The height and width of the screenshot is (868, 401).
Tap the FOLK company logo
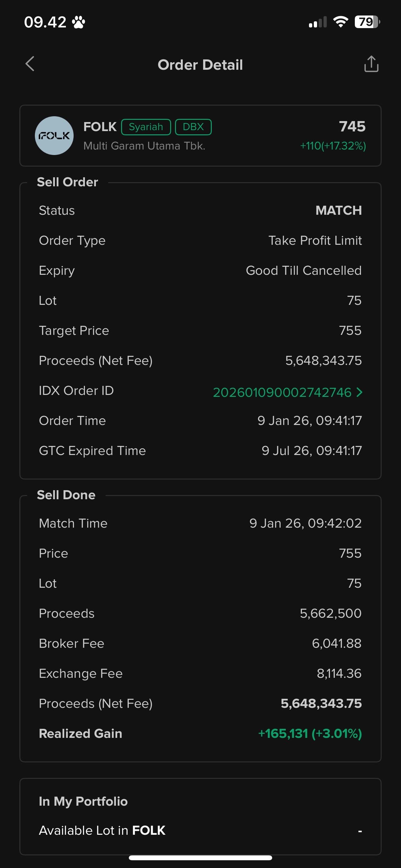point(54,136)
